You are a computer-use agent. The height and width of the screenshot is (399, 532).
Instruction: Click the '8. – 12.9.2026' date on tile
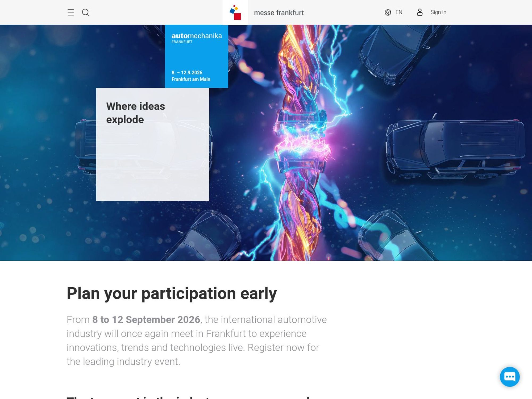click(187, 72)
